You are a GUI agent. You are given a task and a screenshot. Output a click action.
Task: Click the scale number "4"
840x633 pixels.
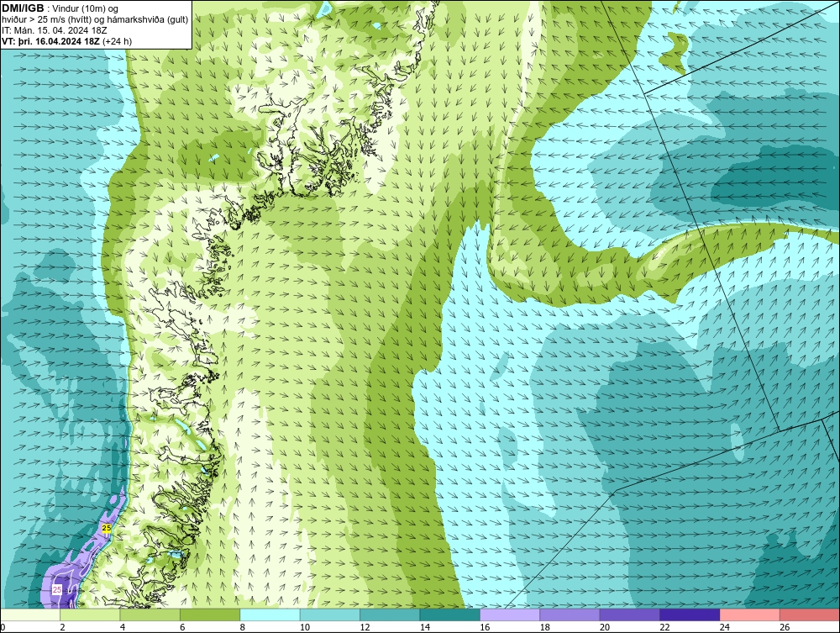coord(123,628)
